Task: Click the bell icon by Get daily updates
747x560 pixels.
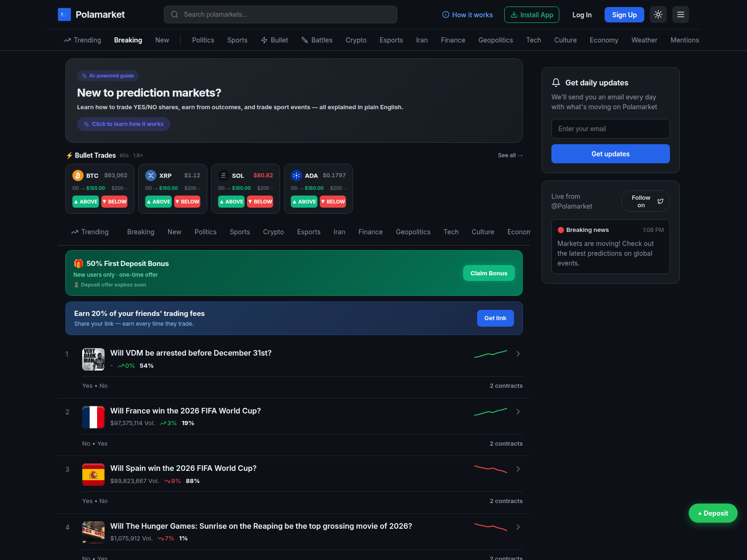Action: (556, 83)
